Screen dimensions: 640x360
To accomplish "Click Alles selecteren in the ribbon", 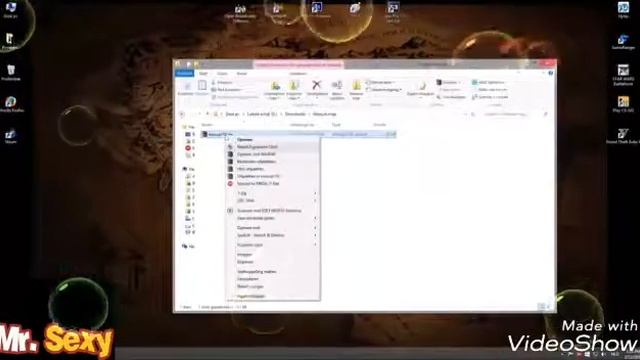I will coord(489,82).
